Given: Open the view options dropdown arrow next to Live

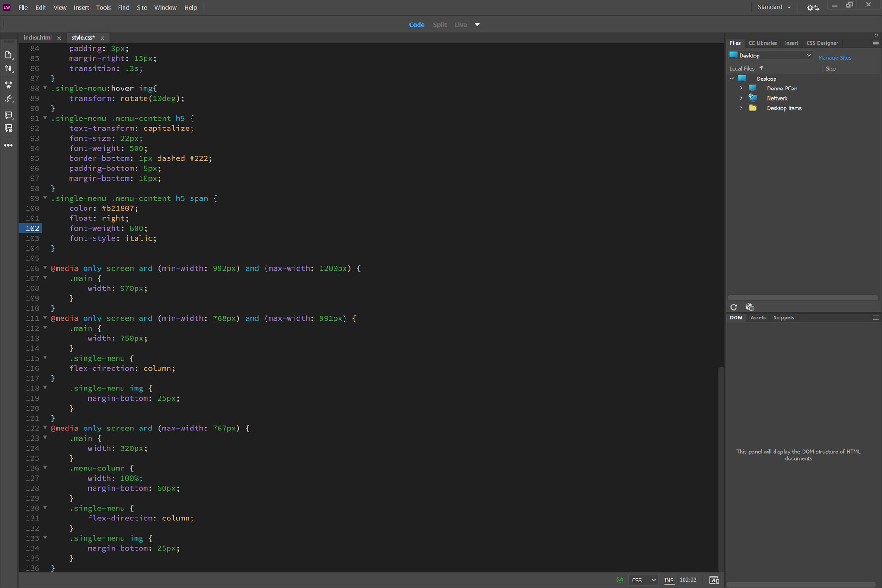Looking at the screenshot, I should pyautogui.click(x=477, y=25).
